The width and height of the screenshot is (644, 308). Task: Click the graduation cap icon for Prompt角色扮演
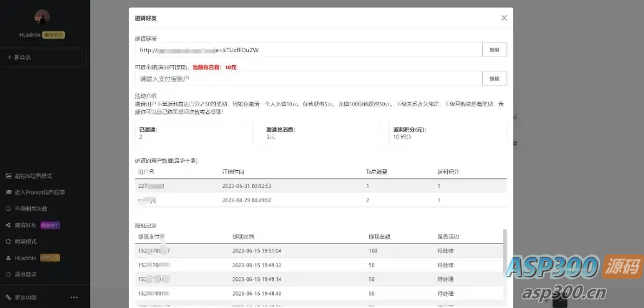tap(8, 192)
